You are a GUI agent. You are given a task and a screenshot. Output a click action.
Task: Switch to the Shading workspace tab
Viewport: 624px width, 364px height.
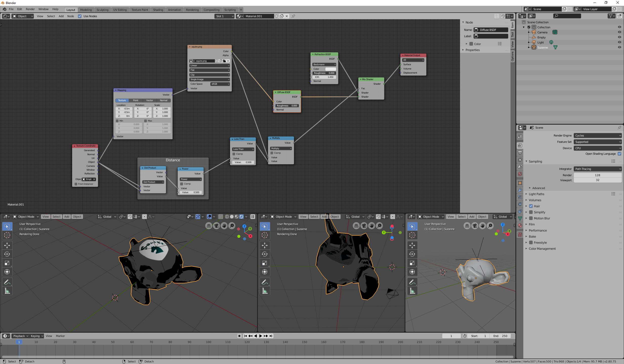coord(158,10)
